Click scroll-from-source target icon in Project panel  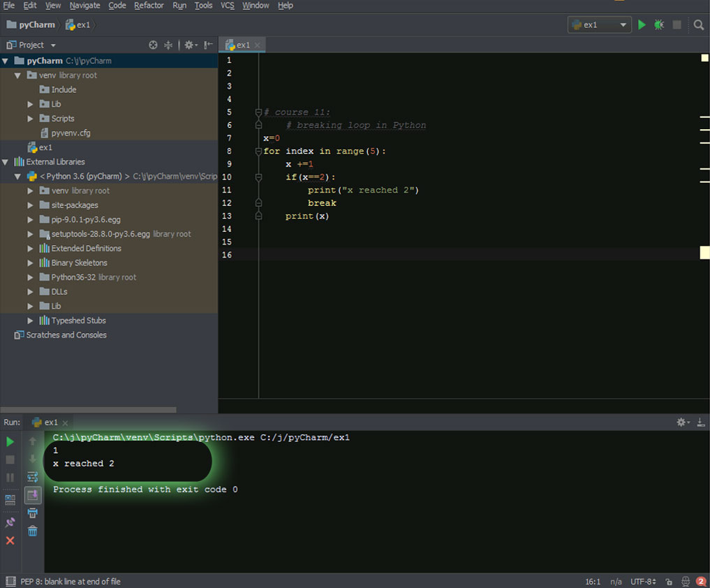click(153, 45)
